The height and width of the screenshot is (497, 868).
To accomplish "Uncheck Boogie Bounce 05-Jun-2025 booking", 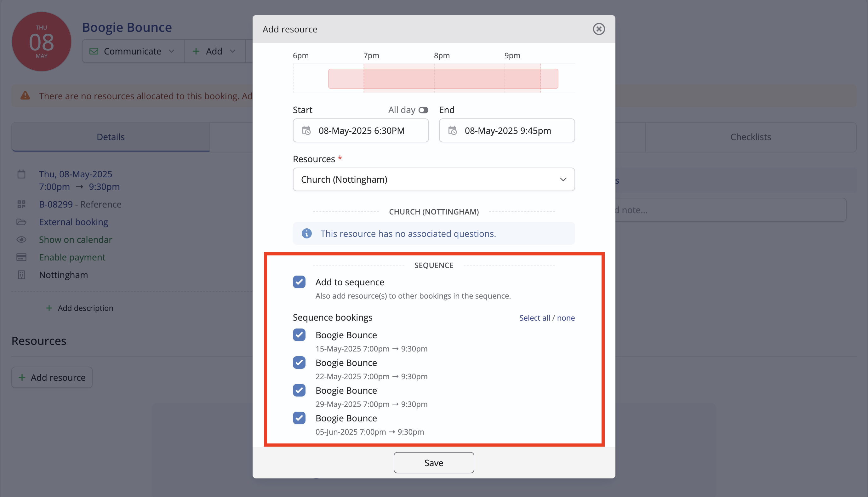I will pyautogui.click(x=299, y=418).
